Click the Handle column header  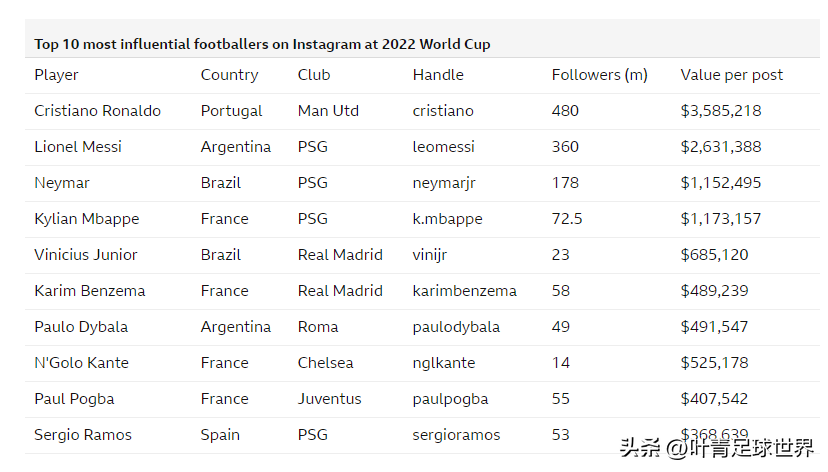point(436,75)
